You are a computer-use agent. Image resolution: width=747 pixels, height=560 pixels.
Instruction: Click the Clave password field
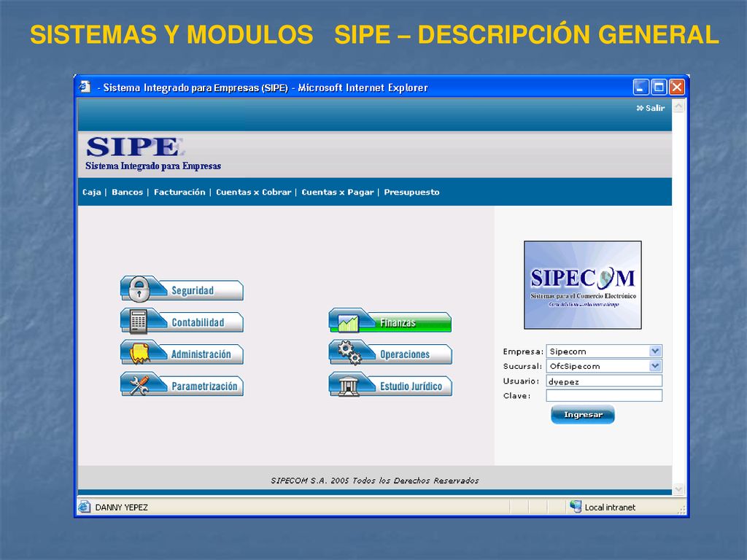click(x=604, y=396)
